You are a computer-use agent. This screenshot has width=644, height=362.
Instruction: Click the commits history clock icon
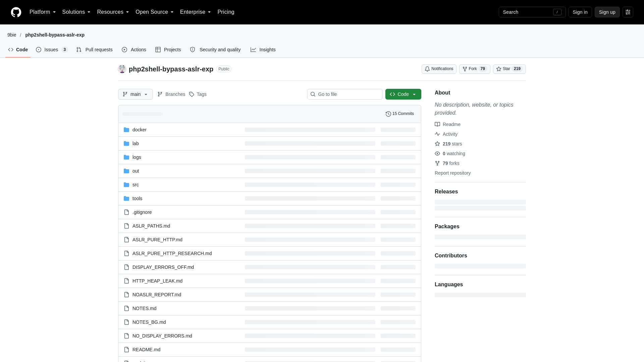pyautogui.click(x=388, y=114)
